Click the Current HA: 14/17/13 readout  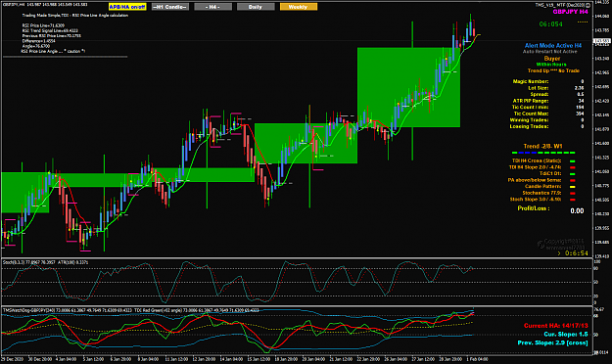tap(556, 326)
